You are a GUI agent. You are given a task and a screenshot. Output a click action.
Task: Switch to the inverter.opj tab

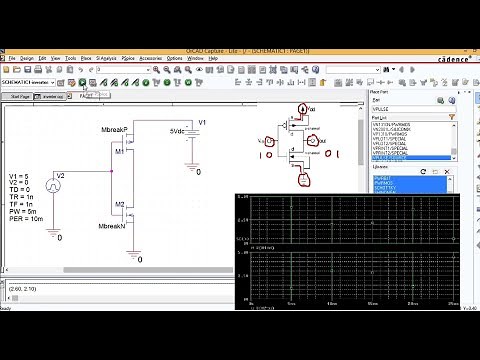tap(50, 96)
